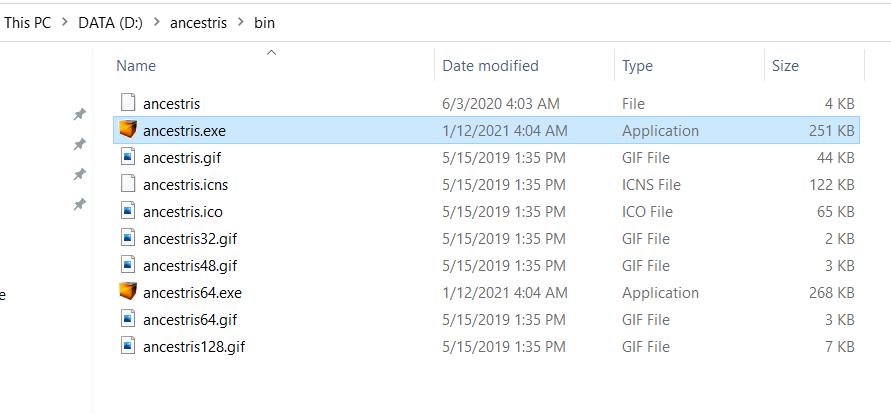Select the ancestris.ico image icon

tap(128, 211)
